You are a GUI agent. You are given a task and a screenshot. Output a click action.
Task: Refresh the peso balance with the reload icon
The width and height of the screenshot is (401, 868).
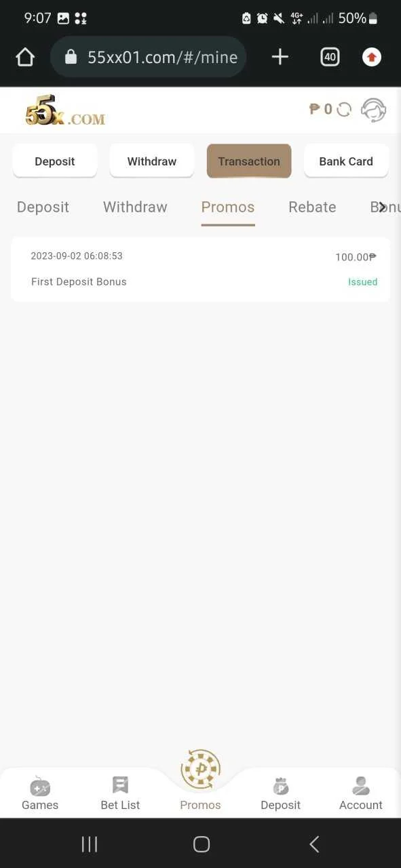click(344, 109)
